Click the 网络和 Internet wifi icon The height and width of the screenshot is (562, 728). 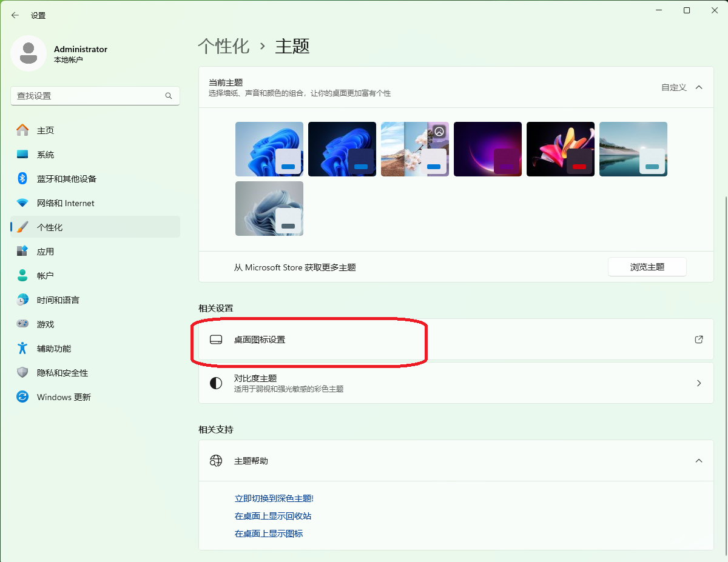22,203
